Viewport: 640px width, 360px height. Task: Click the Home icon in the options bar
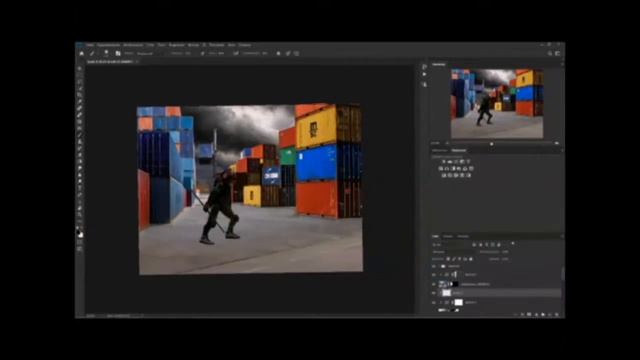click(82, 53)
